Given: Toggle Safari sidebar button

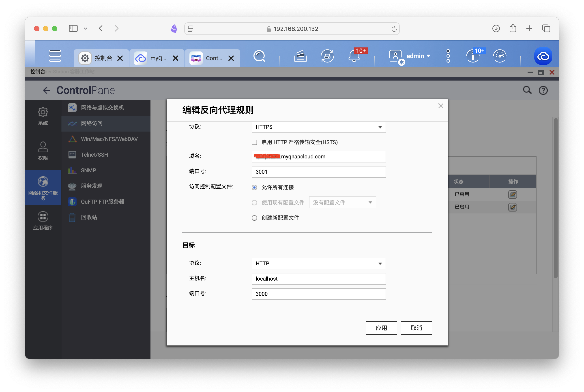Looking at the screenshot, I should 73,28.
